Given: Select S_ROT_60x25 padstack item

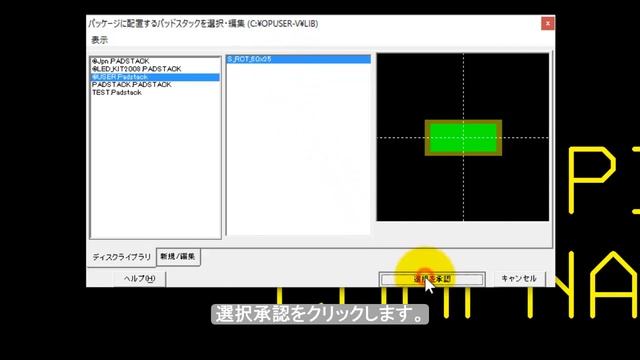Looking at the screenshot, I should (x=298, y=59).
